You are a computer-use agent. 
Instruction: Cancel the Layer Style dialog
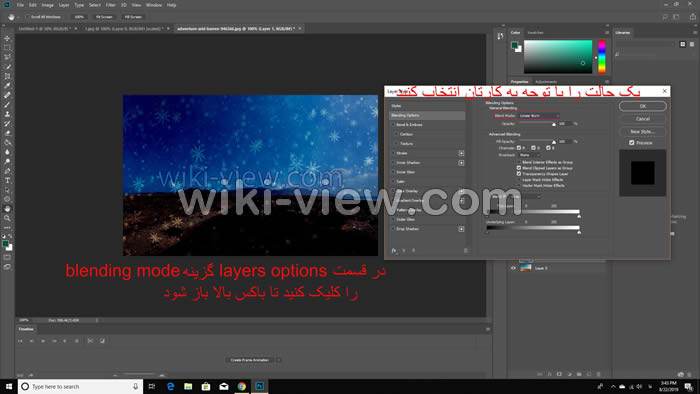tap(642, 119)
